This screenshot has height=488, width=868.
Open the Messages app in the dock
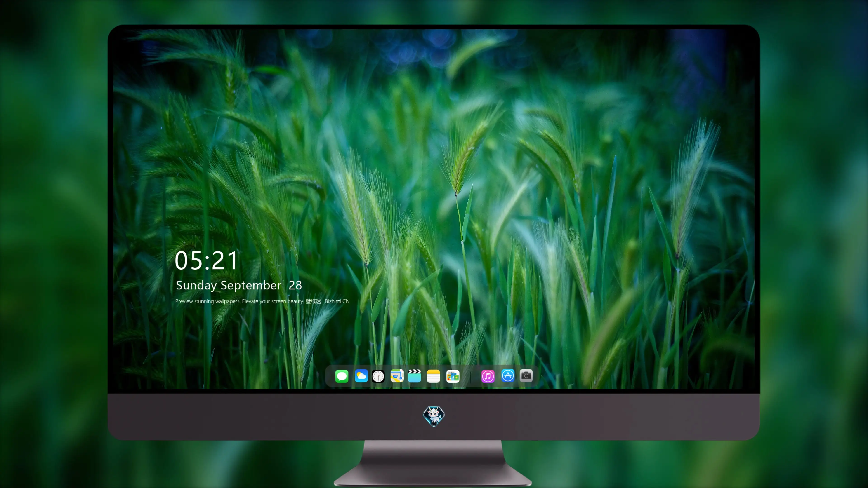342,376
